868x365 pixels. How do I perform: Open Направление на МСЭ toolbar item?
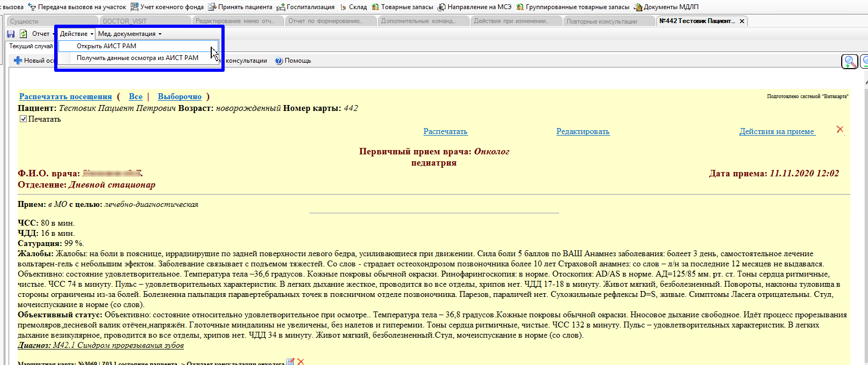point(474,7)
